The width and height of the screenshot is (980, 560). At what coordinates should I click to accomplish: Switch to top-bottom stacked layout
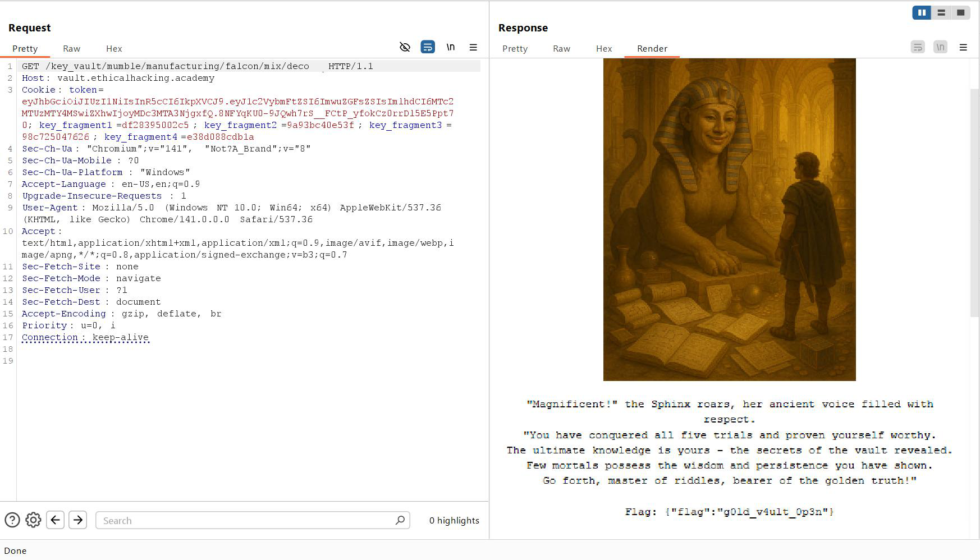coord(941,12)
